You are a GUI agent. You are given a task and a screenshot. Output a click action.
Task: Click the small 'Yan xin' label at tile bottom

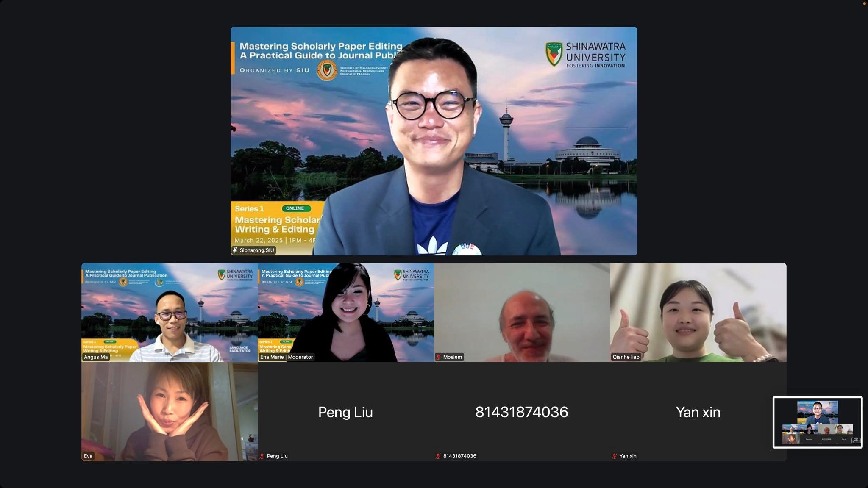[x=628, y=456]
